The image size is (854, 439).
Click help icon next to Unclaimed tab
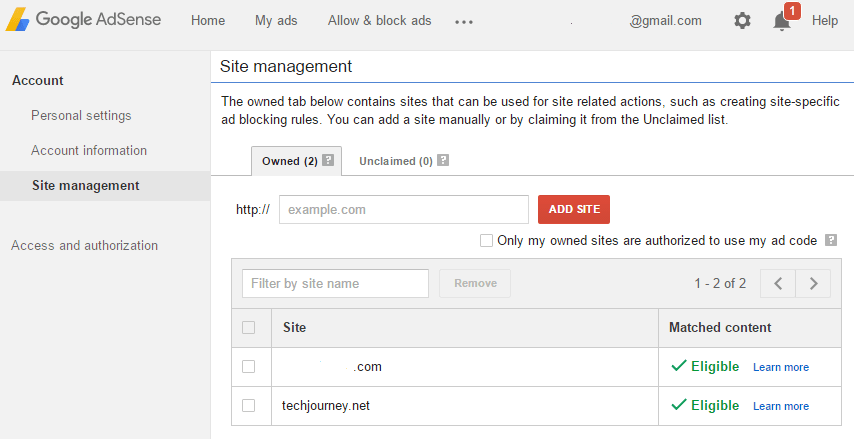click(443, 160)
